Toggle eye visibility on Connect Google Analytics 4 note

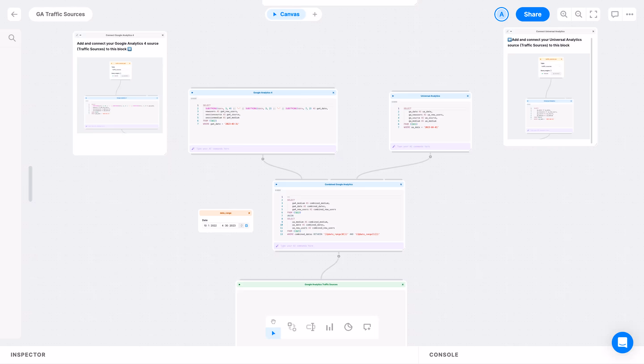coord(80,35)
